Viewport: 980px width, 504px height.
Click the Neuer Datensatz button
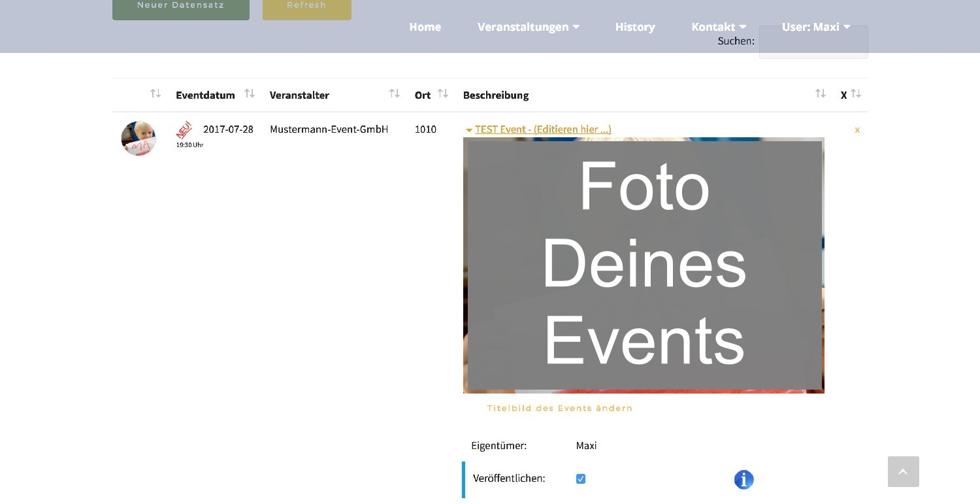180,7
